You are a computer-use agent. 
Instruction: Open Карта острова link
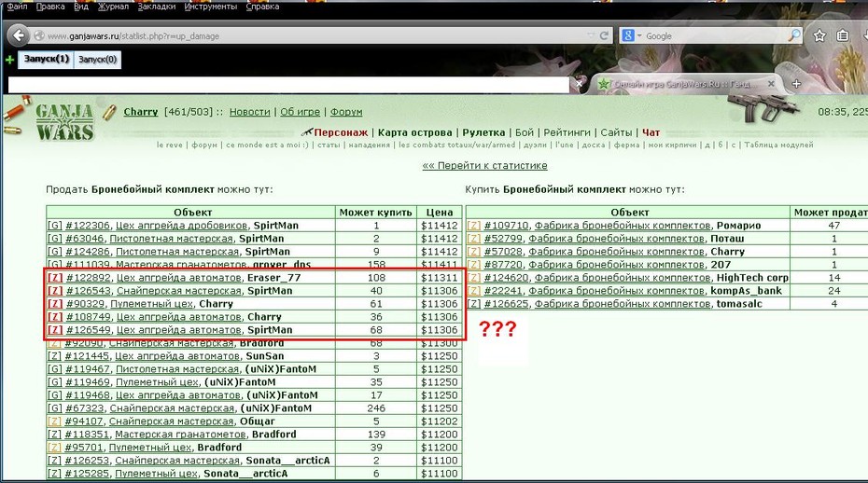pos(415,132)
